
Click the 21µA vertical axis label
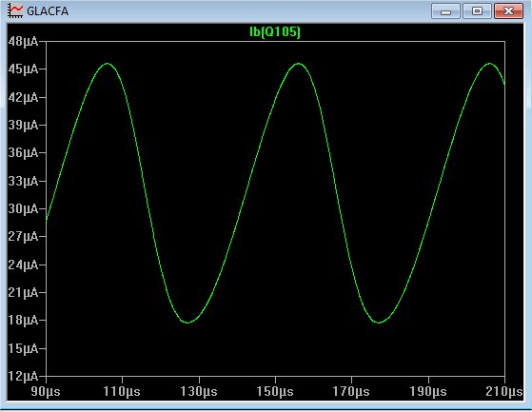click(23, 292)
